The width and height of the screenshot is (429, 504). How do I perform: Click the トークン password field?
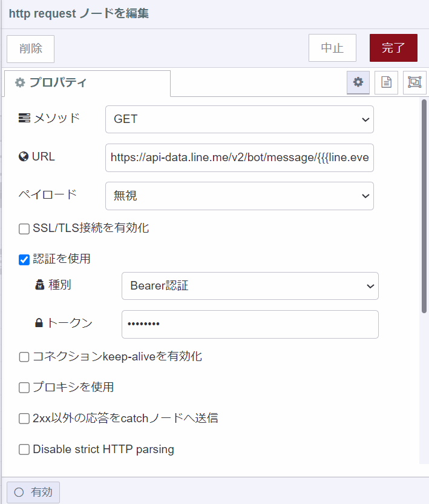click(x=250, y=324)
